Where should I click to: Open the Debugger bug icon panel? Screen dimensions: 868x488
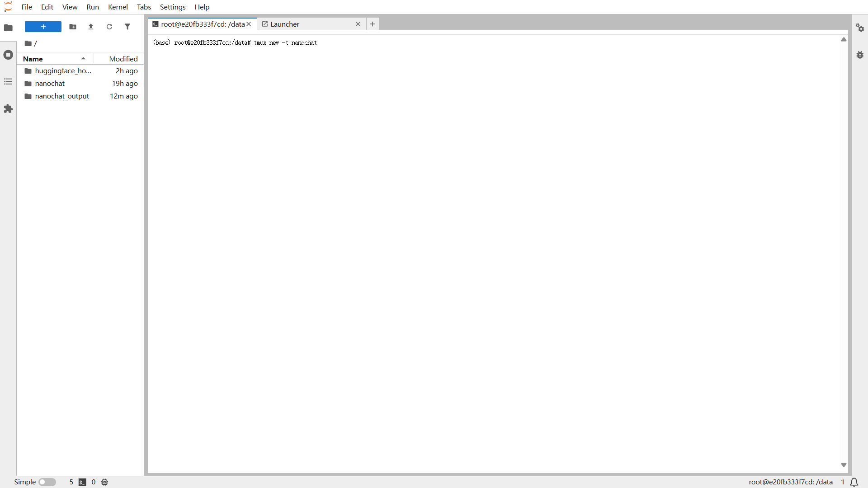click(860, 55)
